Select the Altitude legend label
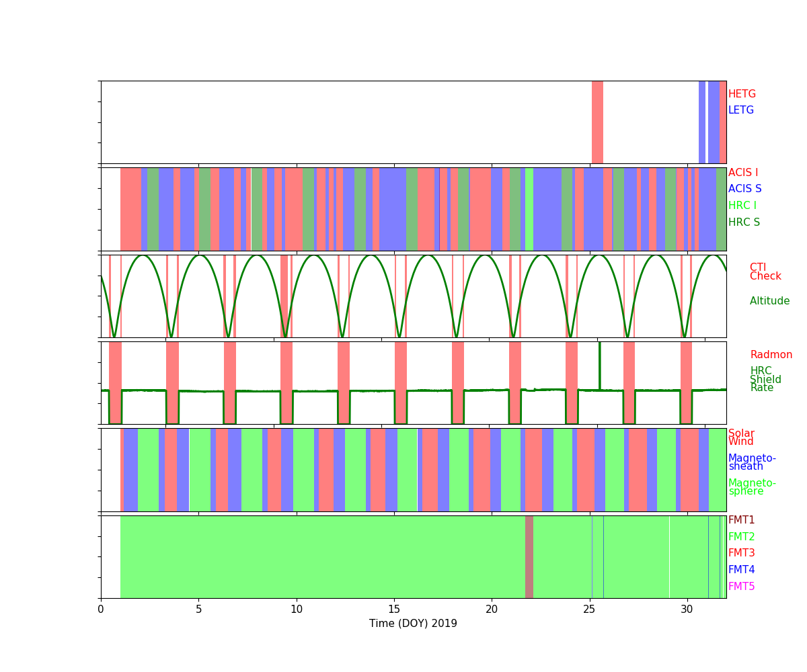Screen dimensions: 807x672 (x=769, y=301)
